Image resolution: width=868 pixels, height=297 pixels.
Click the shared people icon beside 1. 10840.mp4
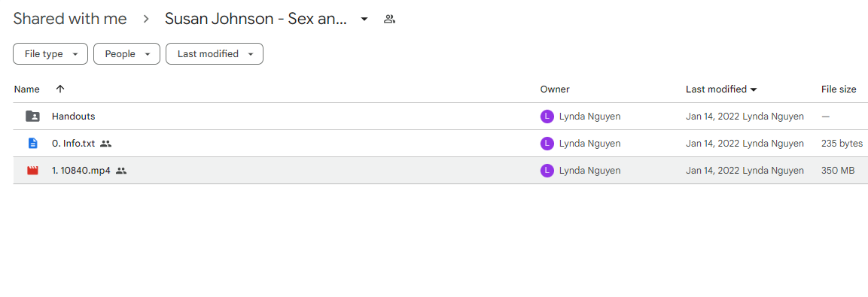[x=121, y=171]
